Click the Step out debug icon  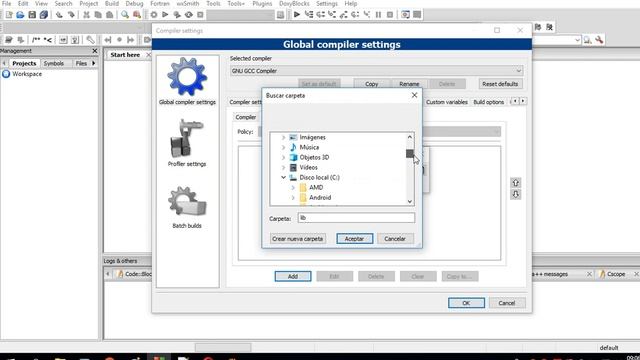[343, 15]
